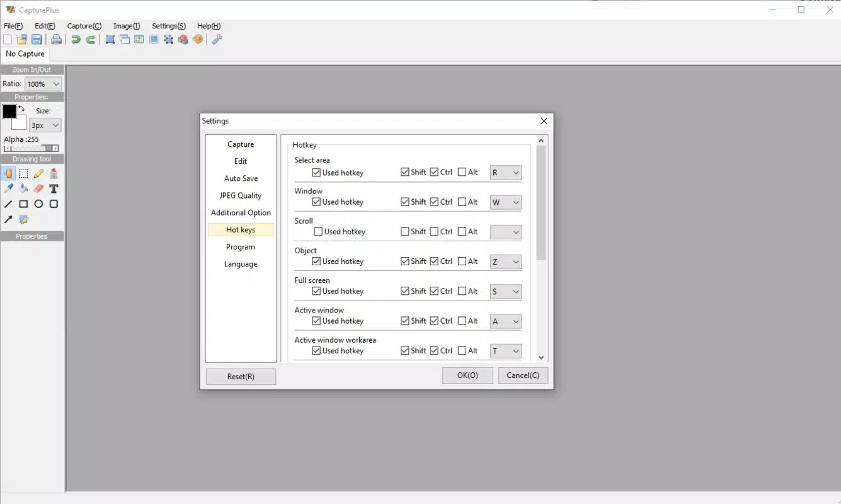
Task: Pick the Arrow drawing tool
Action: coord(8,219)
